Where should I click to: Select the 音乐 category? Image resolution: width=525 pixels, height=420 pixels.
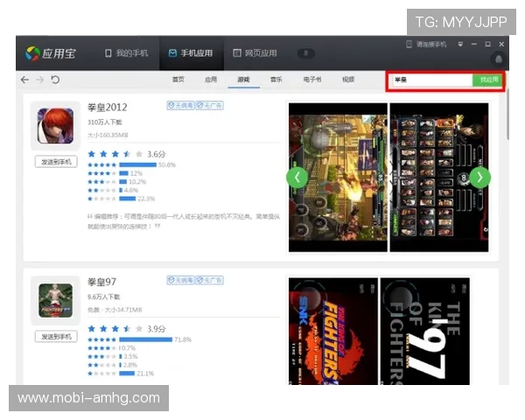tap(276, 80)
